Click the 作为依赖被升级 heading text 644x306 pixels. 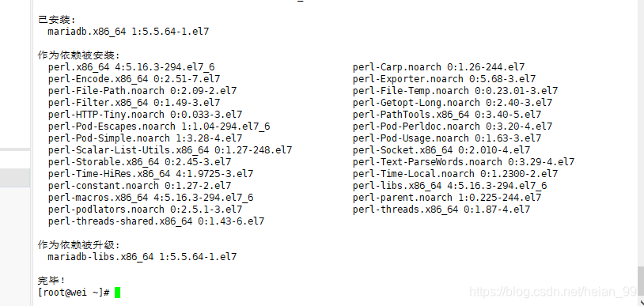click(x=79, y=245)
